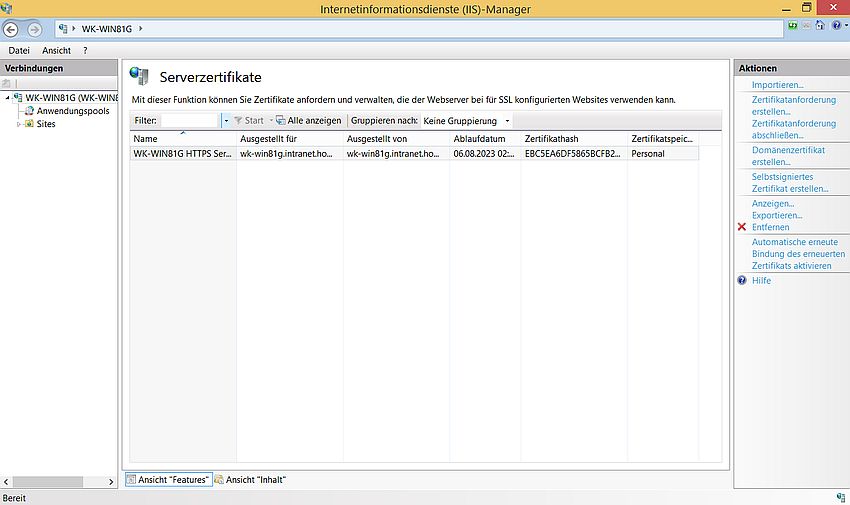Switch to Ansicht Features tab

coord(169,480)
